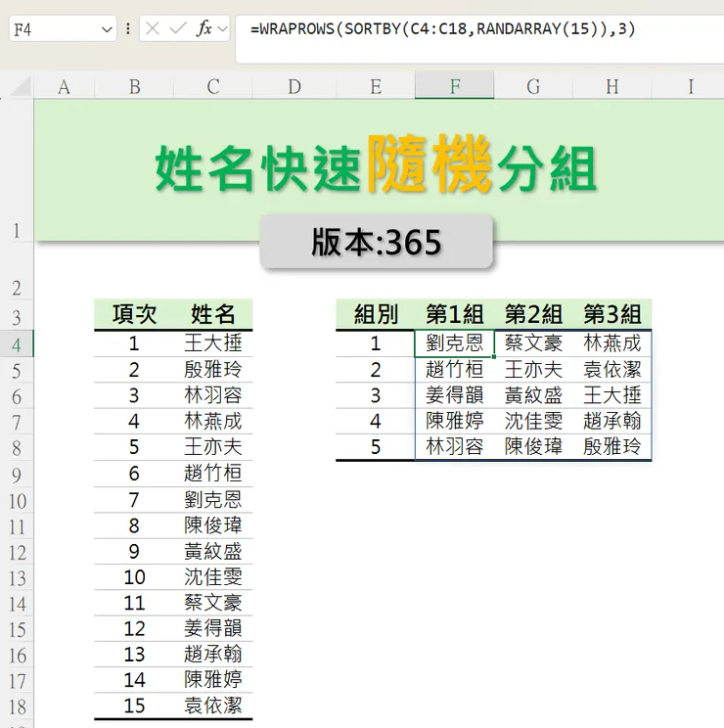Image resolution: width=724 pixels, height=728 pixels.
Task: Select column G header
Action: pos(533,86)
